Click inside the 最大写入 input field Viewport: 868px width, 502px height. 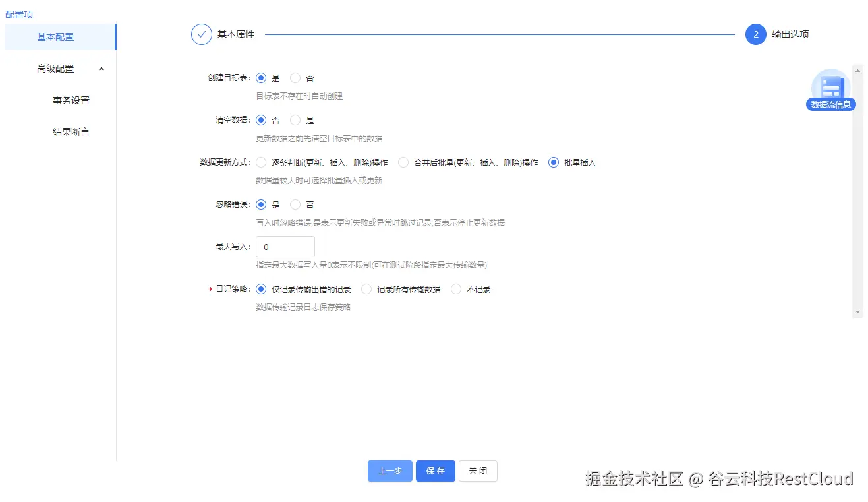pos(285,246)
